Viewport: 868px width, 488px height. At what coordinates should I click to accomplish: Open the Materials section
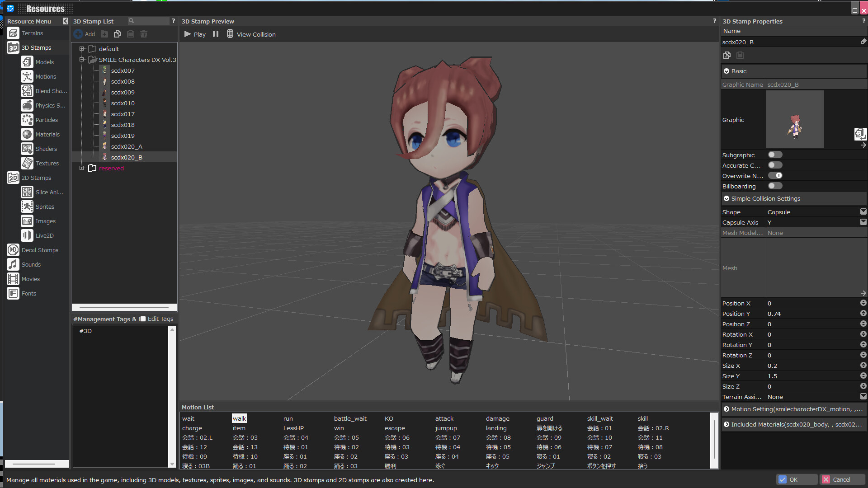coord(40,135)
